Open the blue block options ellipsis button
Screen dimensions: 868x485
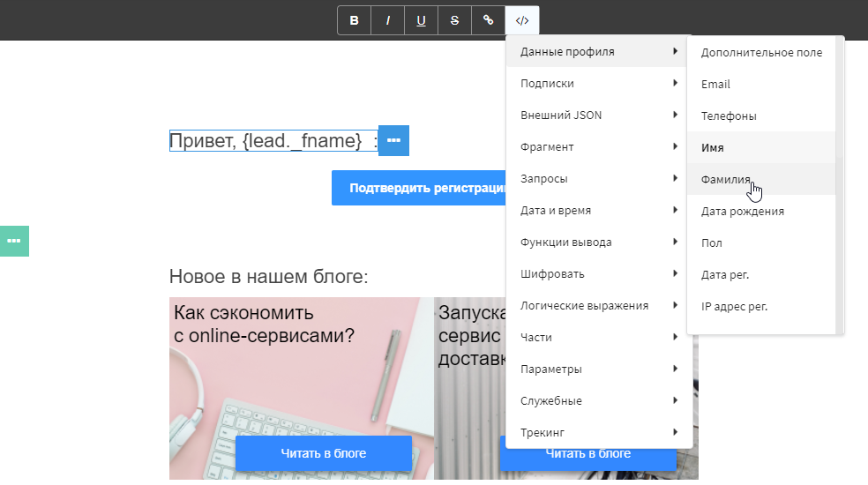pyautogui.click(x=393, y=140)
